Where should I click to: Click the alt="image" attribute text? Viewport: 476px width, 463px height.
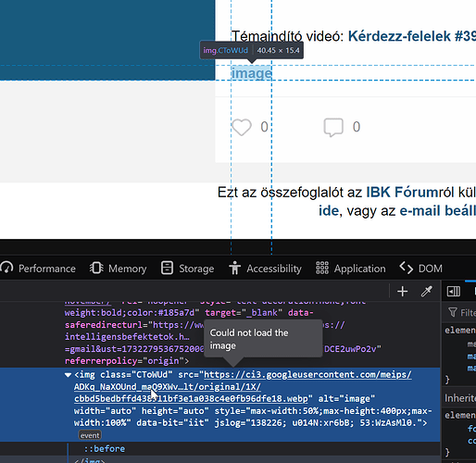pos(346,398)
